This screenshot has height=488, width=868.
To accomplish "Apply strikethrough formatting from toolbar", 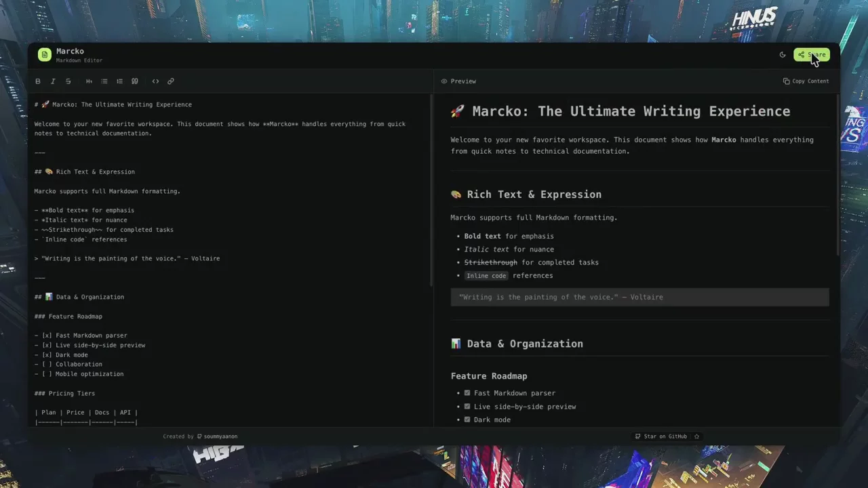I will 68,81.
